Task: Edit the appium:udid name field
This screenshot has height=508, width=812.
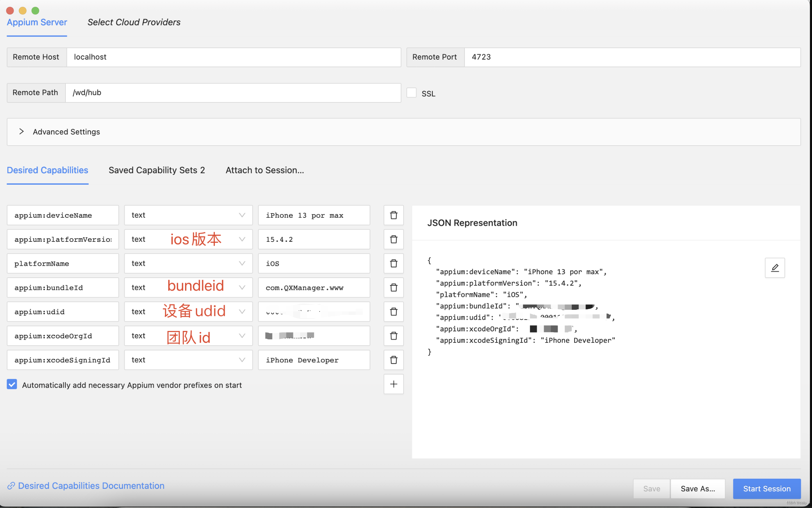Action: click(63, 311)
